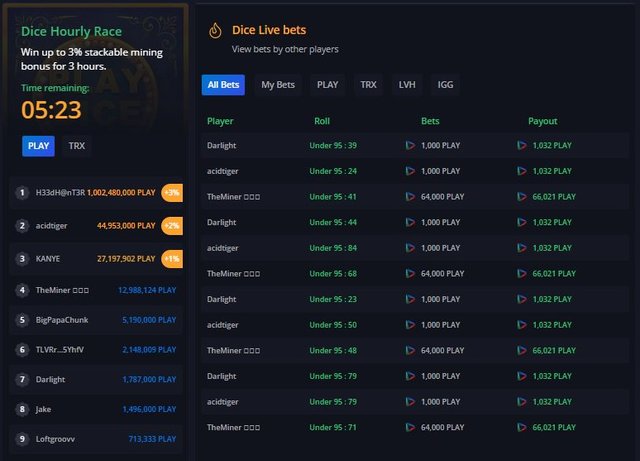640x461 pixels.
Task: Click PLAY token icon in Under 95 : 24 payout
Action: click(x=522, y=171)
